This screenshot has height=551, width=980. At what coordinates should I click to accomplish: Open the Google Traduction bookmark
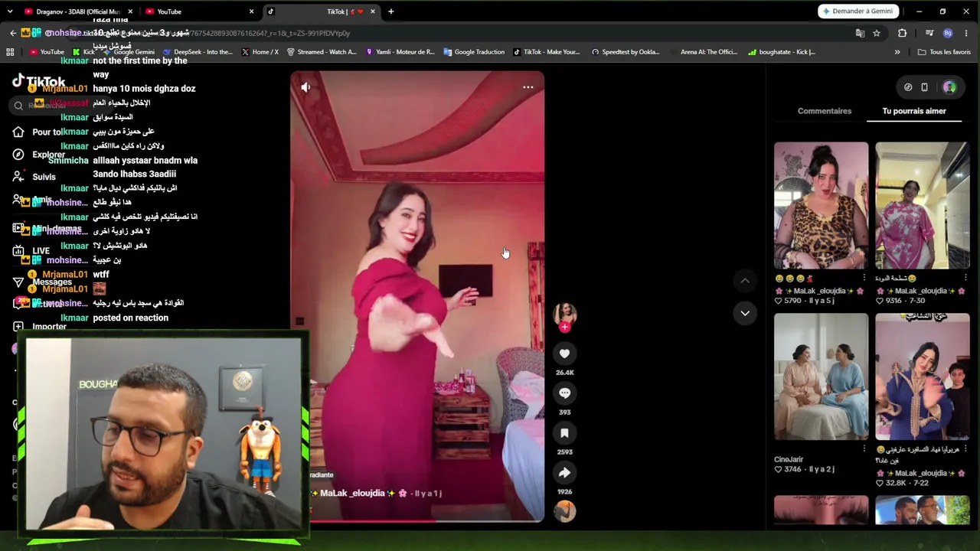[474, 52]
